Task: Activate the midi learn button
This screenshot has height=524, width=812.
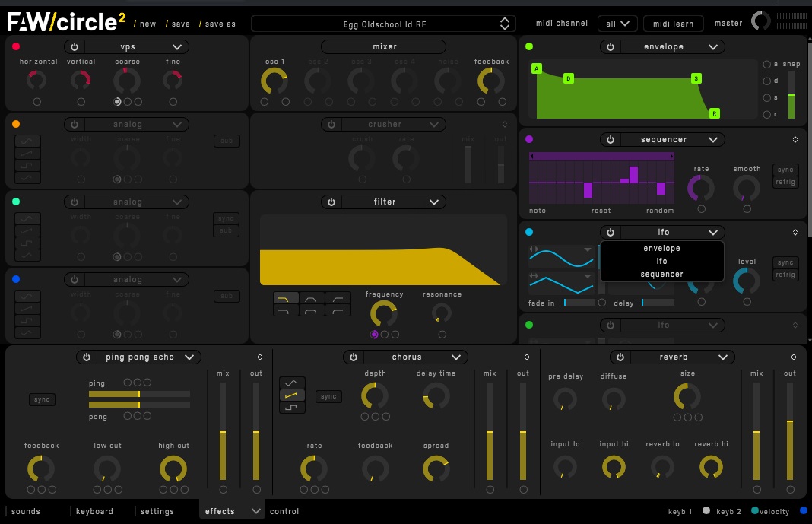Action: [x=673, y=23]
